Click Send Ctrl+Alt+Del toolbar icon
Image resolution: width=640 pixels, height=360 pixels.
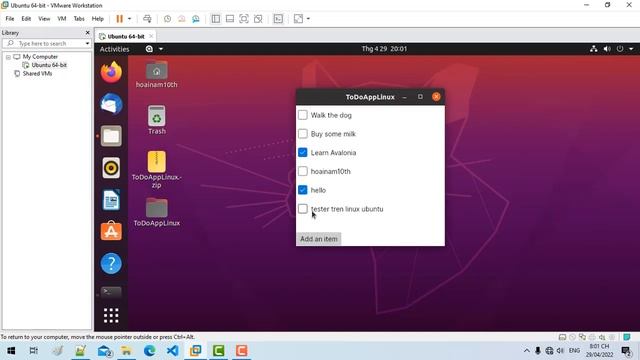(147, 19)
